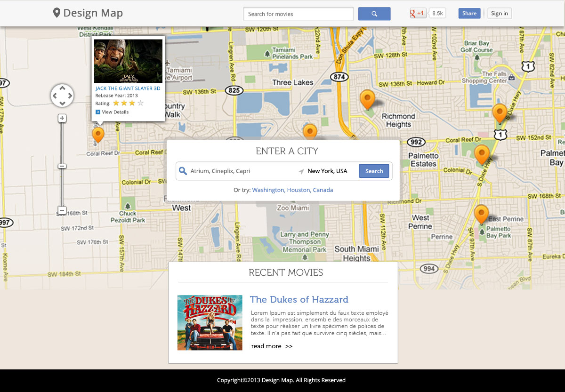This screenshot has height=392, width=565.
Task: Select the orange marker near Richmond Heights
Action: [368, 99]
